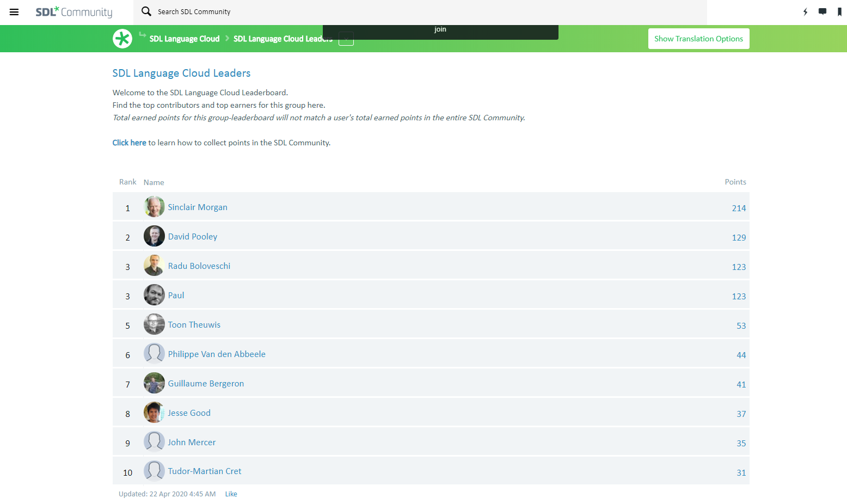
Task: Open Guillaume Bergeron's profile
Action: pyautogui.click(x=206, y=384)
